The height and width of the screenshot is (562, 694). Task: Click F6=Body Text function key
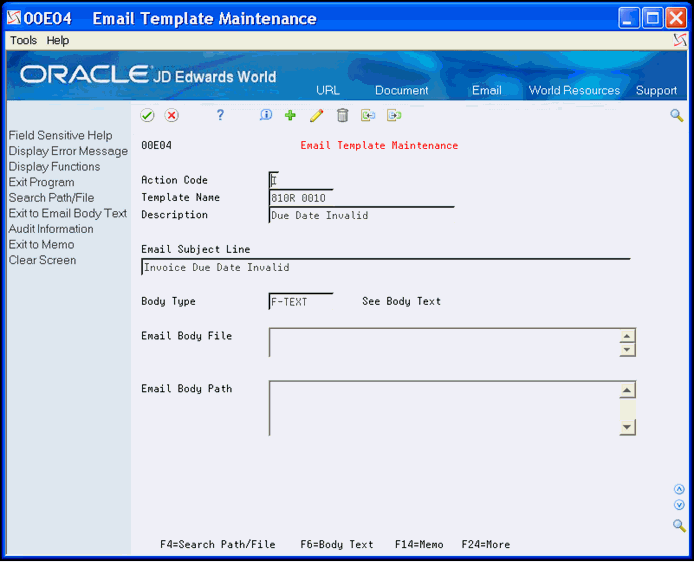pos(337,544)
